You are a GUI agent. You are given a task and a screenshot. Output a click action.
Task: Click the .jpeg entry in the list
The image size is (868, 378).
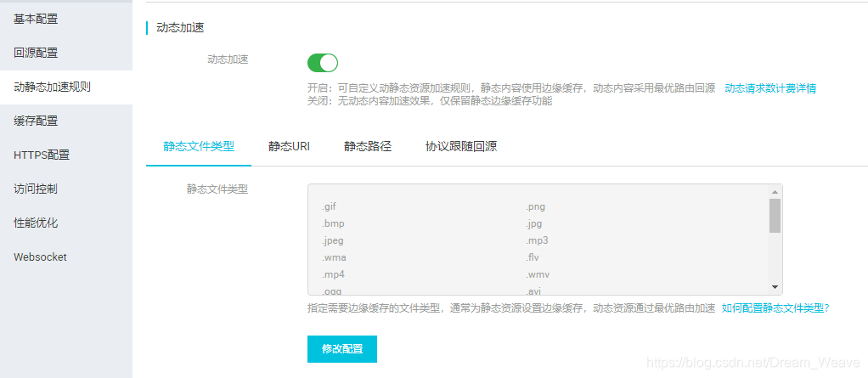coord(332,240)
